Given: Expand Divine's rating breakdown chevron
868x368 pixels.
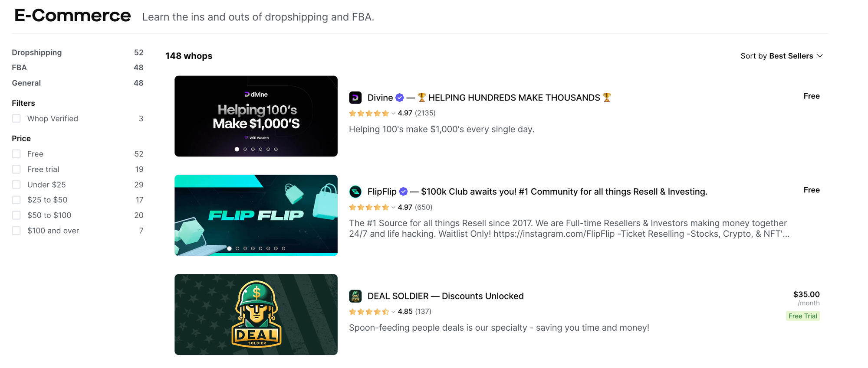Looking at the screenshot, I should coord(393,114).
